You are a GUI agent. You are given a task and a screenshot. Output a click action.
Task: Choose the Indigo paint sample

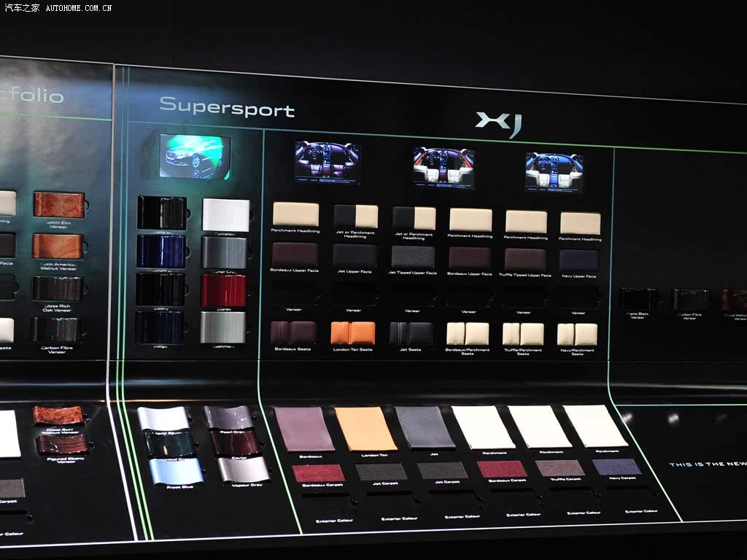click(x=160, y=327)
